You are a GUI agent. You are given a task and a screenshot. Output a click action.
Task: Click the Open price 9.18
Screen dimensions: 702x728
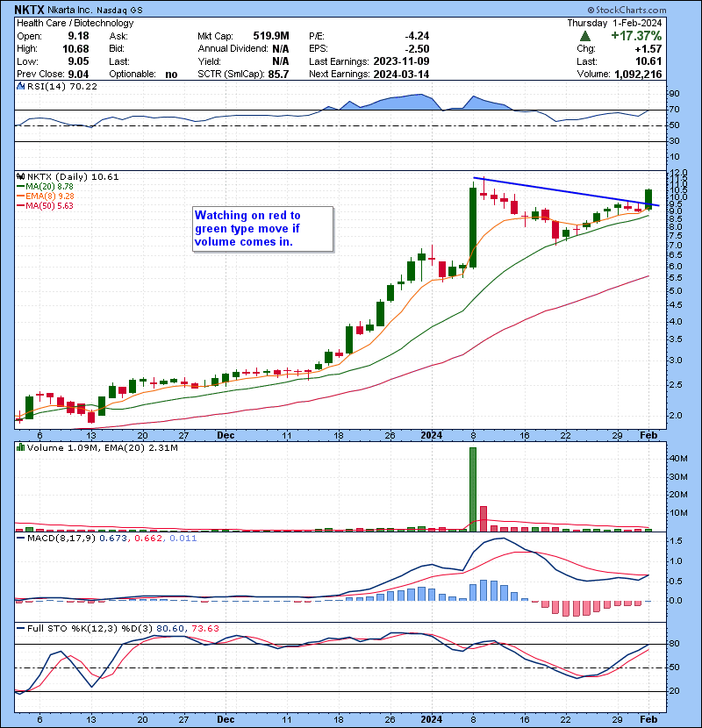[x=78, y=36]
